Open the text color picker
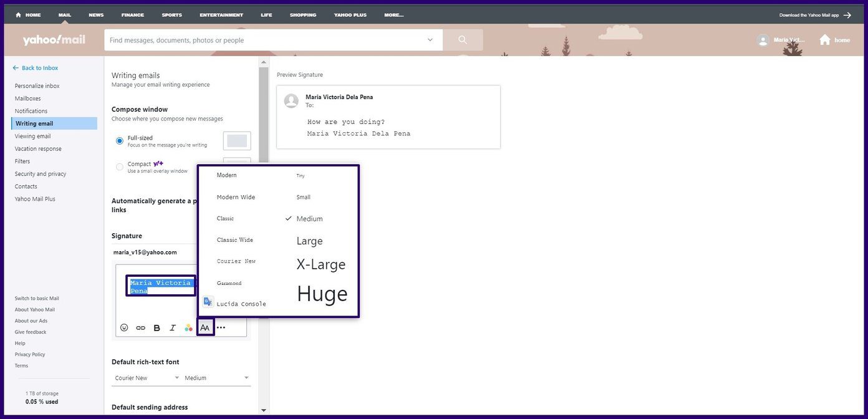Image resolution: width=868 pixels, height=419 pixels. [188, 327]
